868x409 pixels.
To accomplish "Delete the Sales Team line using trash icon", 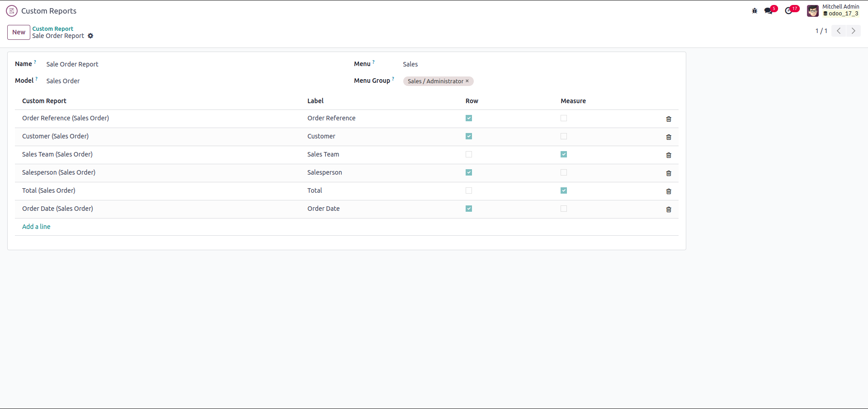I will pyautogui.click(x=669, y=155).
